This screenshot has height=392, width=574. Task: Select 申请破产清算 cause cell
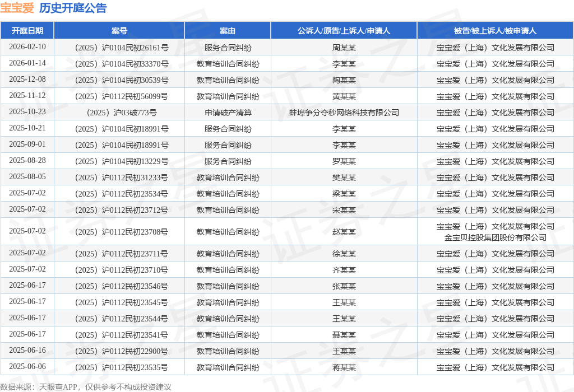coord(228,113)
